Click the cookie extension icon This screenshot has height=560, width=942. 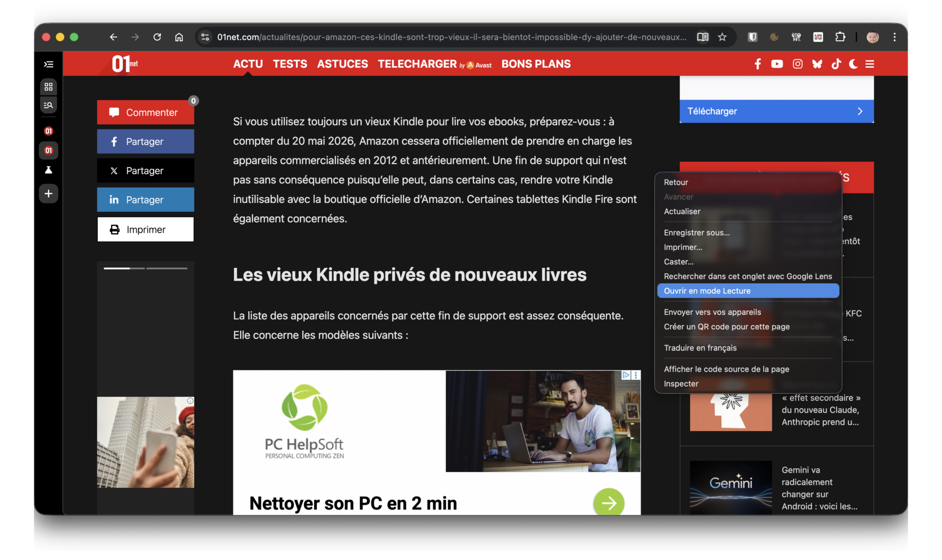[x=774, y=37]
